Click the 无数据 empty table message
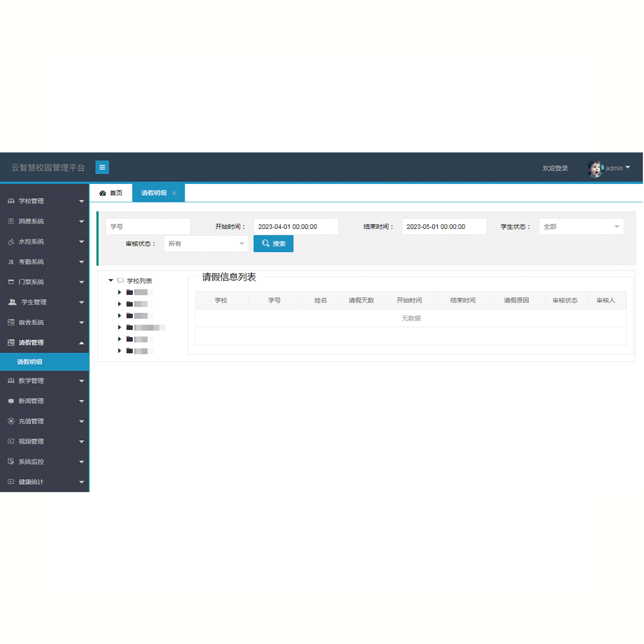644x644 pixels. point(411,318)
